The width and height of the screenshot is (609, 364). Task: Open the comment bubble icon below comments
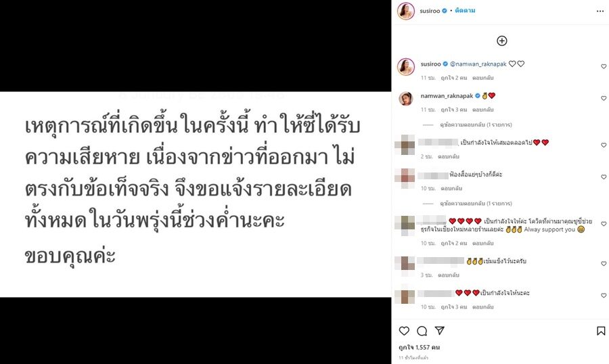click(x=422, y=331)
